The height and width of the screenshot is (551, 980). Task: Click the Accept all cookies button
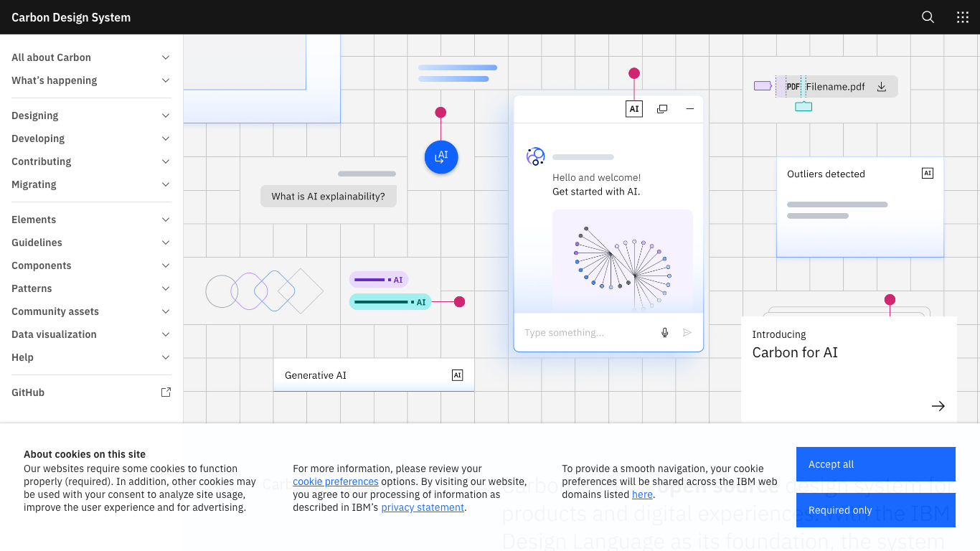pyautogui.click(x=876, y=464)
